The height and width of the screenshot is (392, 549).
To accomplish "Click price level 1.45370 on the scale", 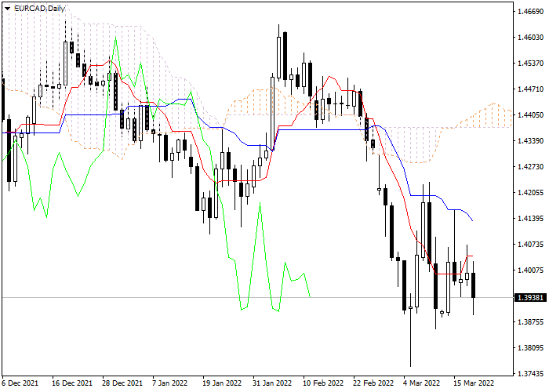I will pyautogui.click(x=530, y=64).
